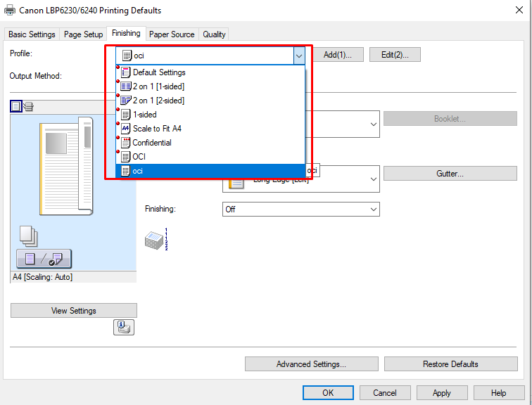Toggle the 1-sided/2-sided print switch button
The height and width of the screenshot is (405, 532).
44,259
